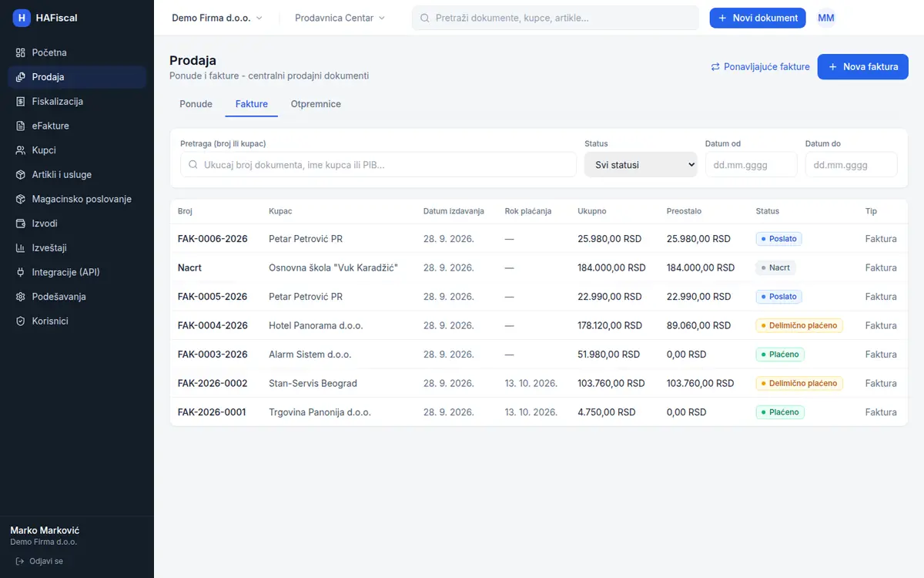Click the Korisnici shield icon
The height and width of the screenshot is (578, 924).
[21, 321]
